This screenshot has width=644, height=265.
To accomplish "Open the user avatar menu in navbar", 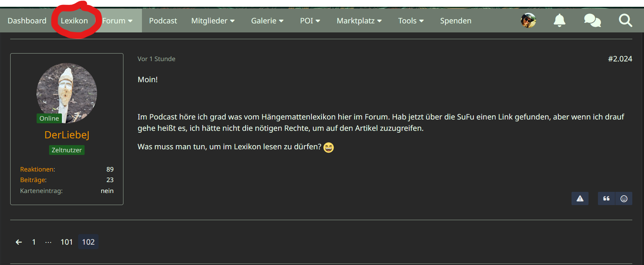I will [x=528, y=20].
